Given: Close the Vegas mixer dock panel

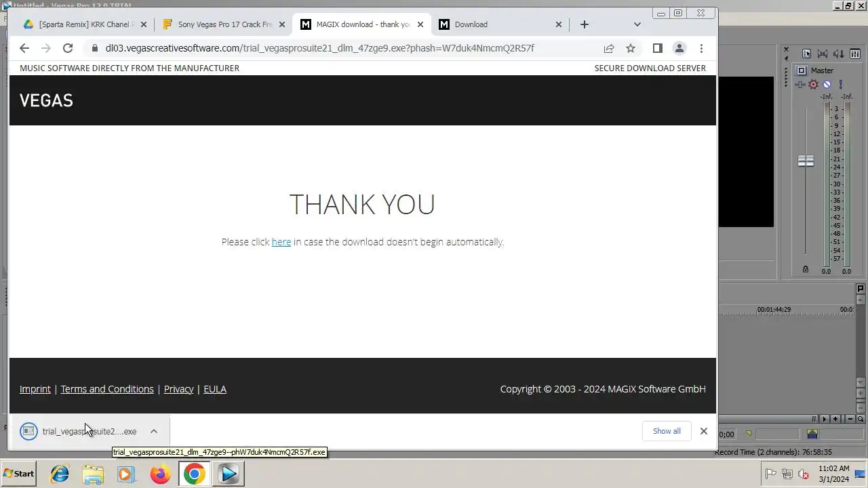Looking at the screenshot, I should click(x=787, y=51).
